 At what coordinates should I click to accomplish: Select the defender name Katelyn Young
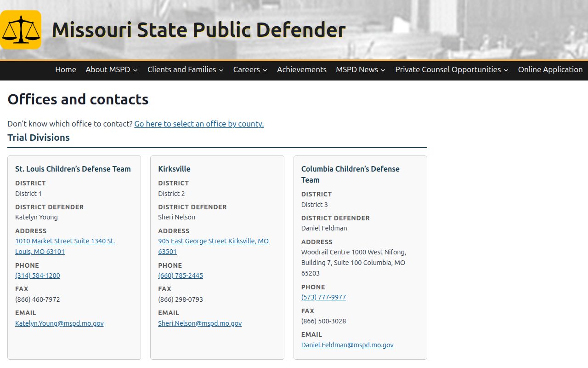point(36,217)
